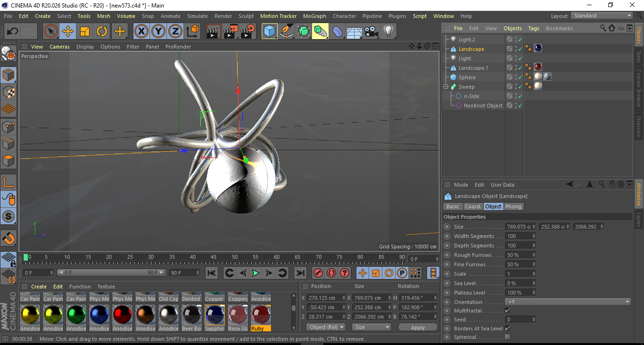Open material manager Texture menu
This screenshot has width=644, height=345.
[106, 287]
